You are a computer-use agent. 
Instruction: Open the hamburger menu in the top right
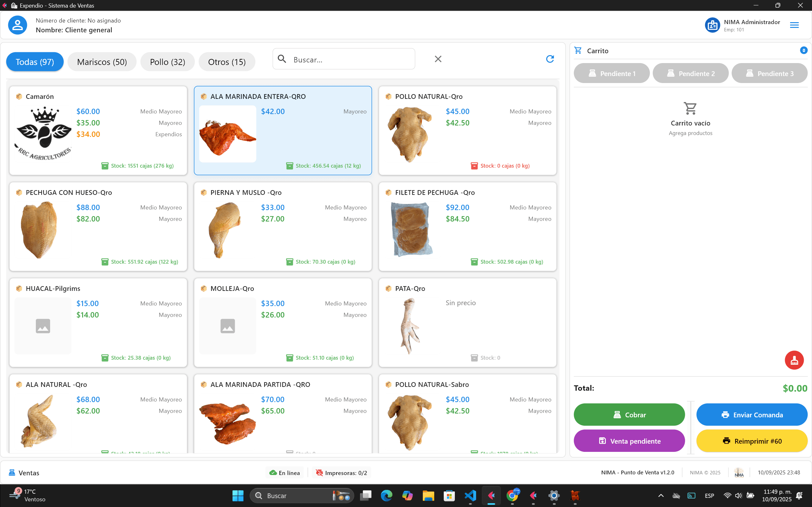794,25
